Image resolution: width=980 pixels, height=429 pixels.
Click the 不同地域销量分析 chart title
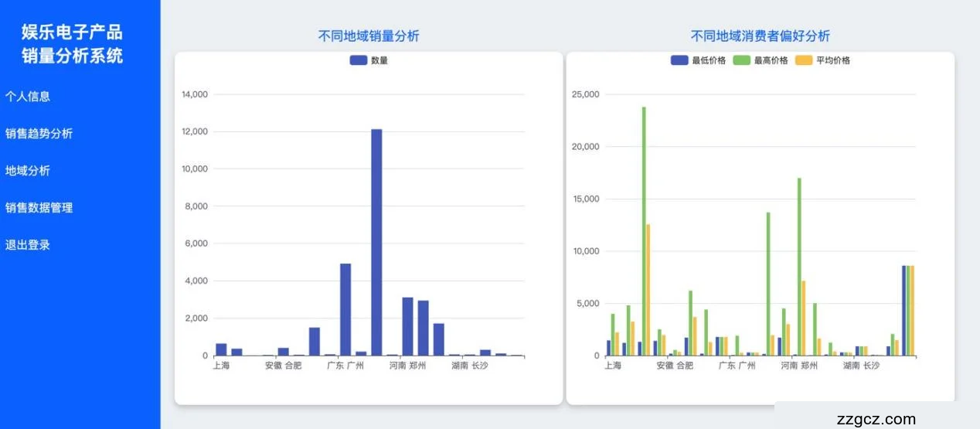pos(369,36)
